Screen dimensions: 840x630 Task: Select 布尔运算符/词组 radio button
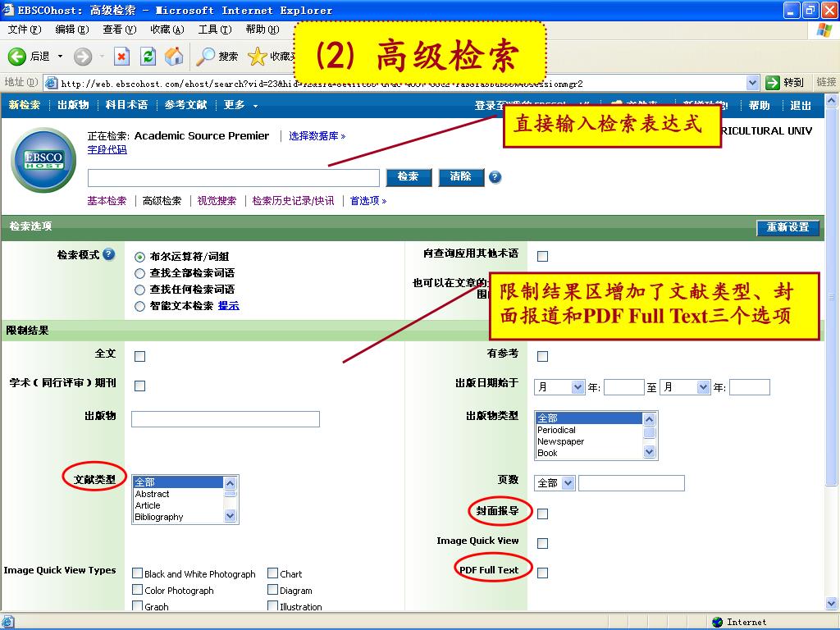point(139,257)
